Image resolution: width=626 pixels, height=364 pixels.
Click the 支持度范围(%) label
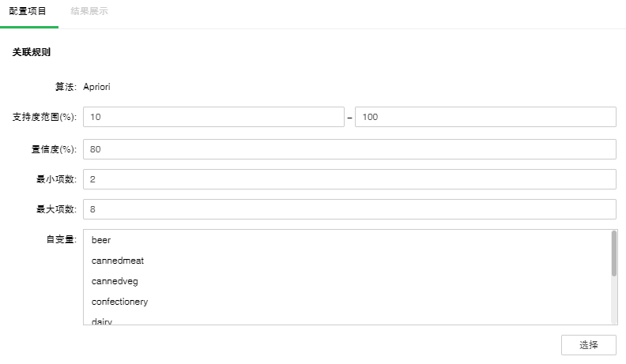pyautogui.click(x=44, y=117)
